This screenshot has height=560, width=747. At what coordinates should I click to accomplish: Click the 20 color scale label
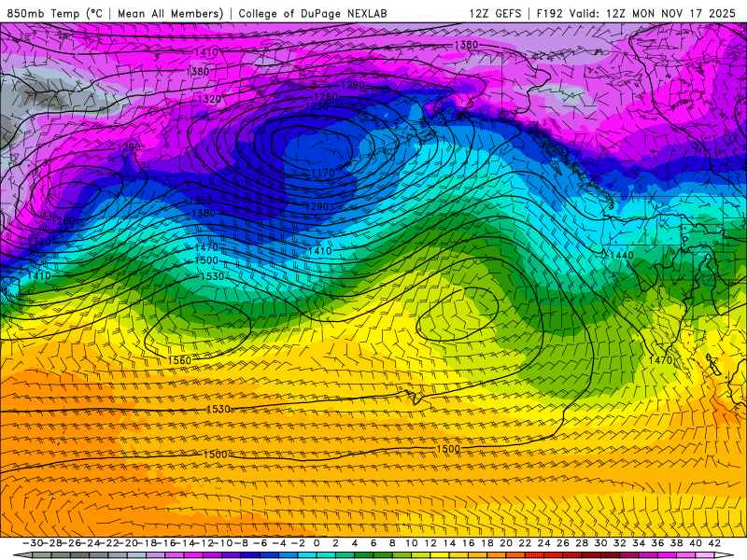click(x=506, y=543)
